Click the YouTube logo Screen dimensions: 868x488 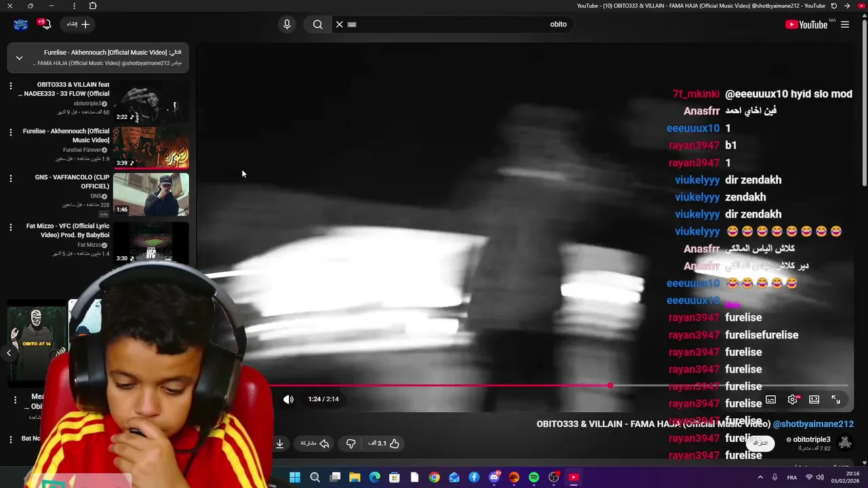806,24
